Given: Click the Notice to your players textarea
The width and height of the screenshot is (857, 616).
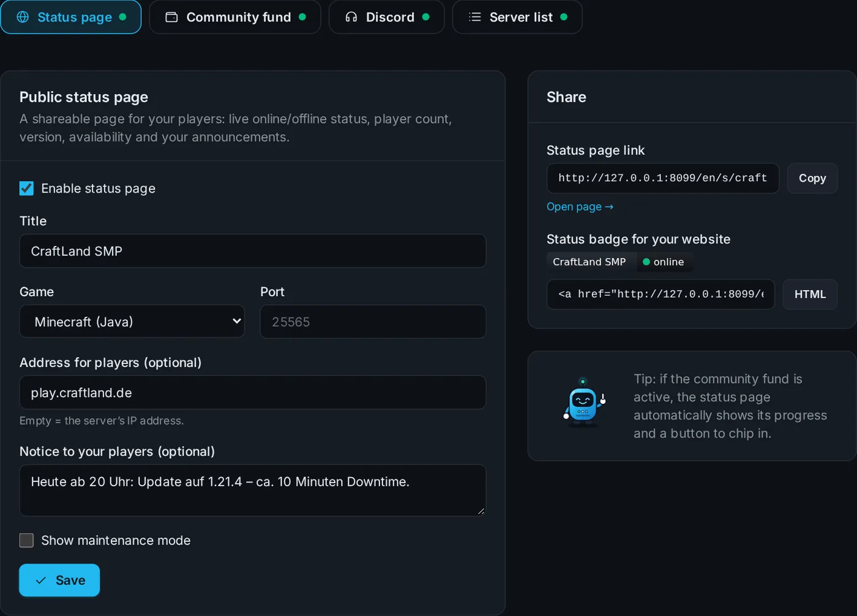Looking at the screenshot, I should click(253, 490).
